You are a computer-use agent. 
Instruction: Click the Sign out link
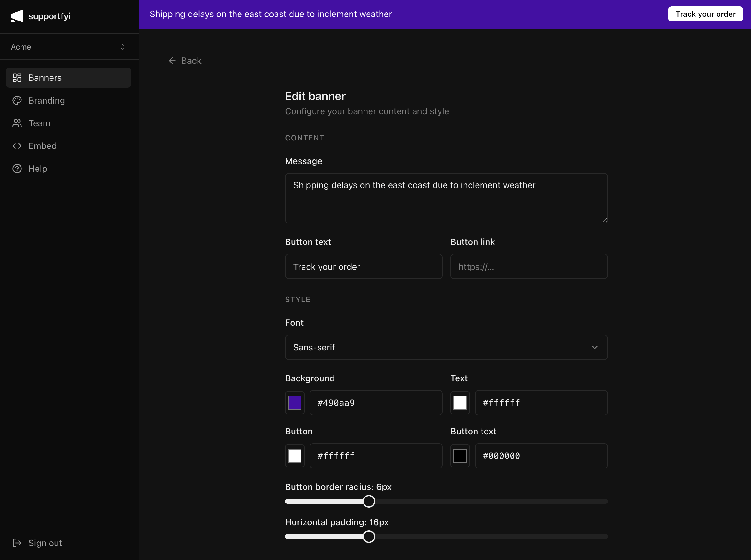pos(45,543)
